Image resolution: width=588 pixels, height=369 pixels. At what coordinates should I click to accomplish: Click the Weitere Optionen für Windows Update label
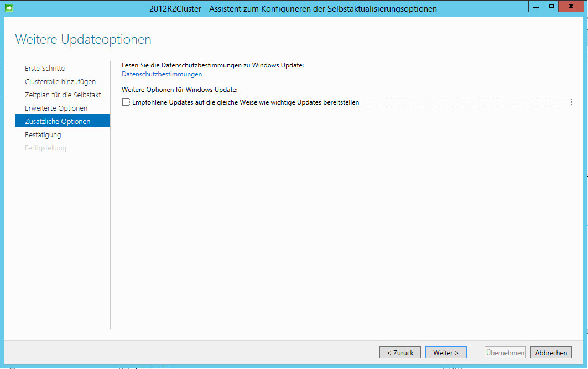pyautogui.click(x=179, y=90)
